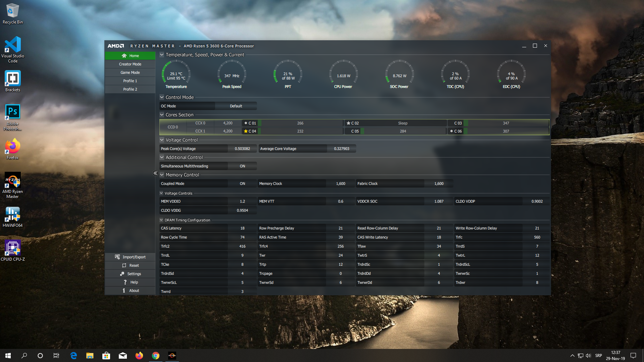Open the Action Center notifications
The width and height of the screenshot is (644, 362).
click(633, 356)
